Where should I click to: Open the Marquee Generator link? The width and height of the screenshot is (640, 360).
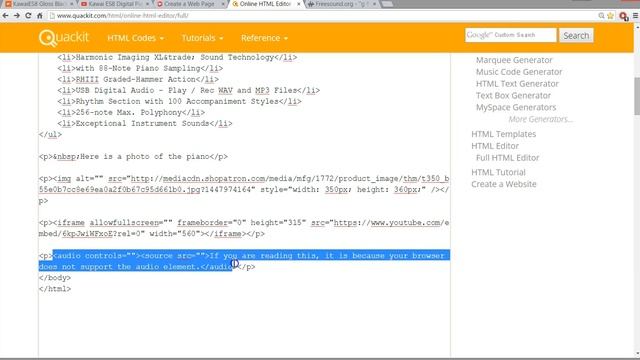coord(514,60)
